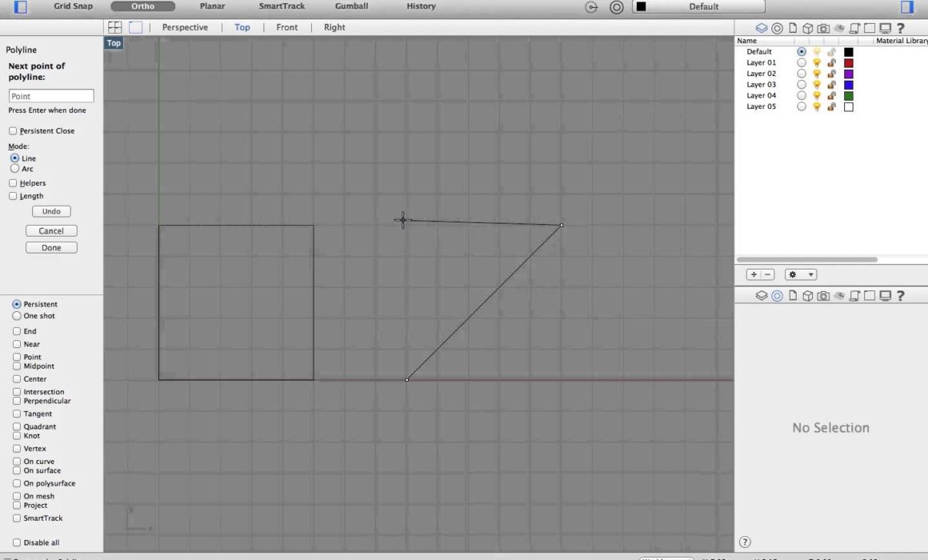Viewport: 928px width, 560px height.
Task: Open monitor display icon in the layer panel toolbar
Action: [886, 28]
